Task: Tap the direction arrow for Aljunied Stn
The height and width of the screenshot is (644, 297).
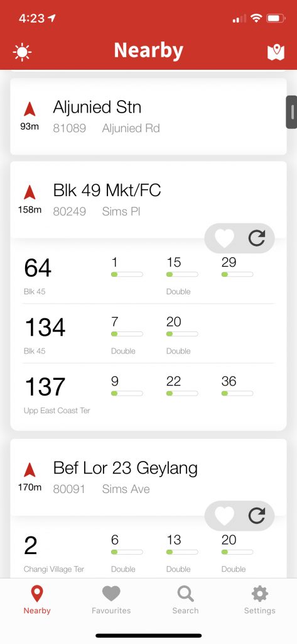Action: (30, 109)
